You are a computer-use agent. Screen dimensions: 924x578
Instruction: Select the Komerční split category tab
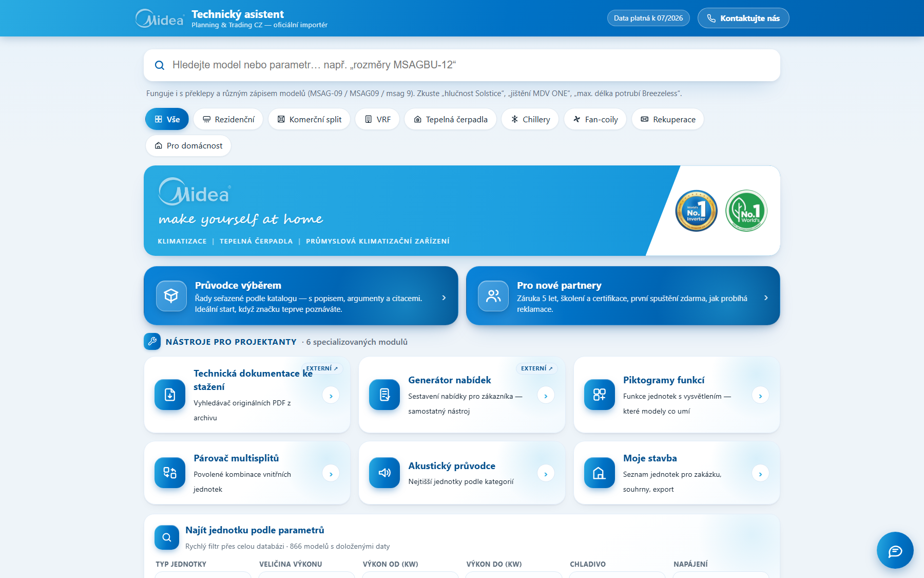point(309,119)
